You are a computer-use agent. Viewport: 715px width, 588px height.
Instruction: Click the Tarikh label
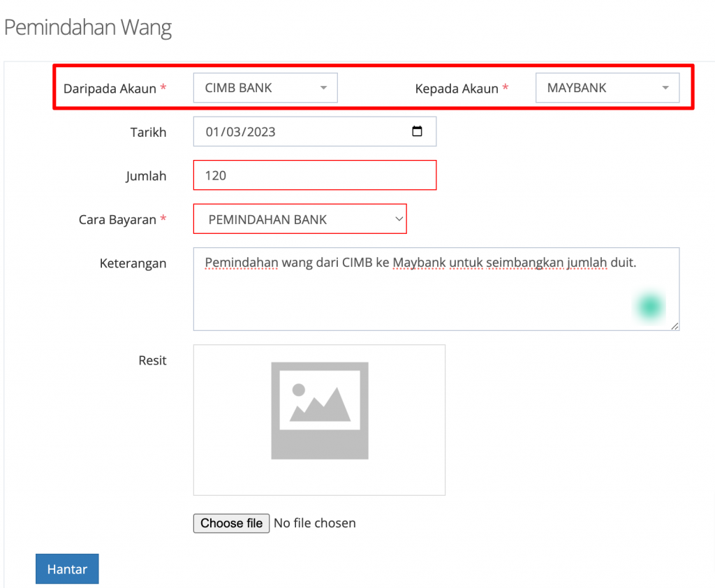[148, 132]
